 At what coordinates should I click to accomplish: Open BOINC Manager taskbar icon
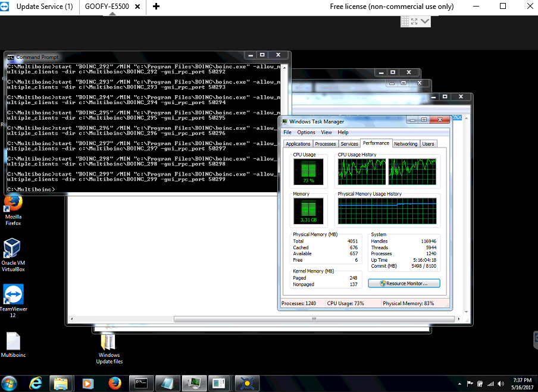[x=247, y=384]
